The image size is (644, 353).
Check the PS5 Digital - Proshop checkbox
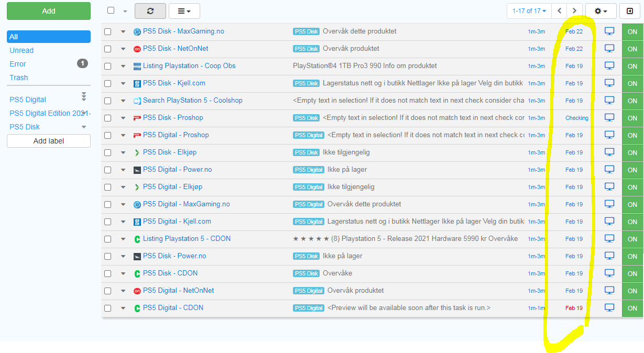pos(108,135)
